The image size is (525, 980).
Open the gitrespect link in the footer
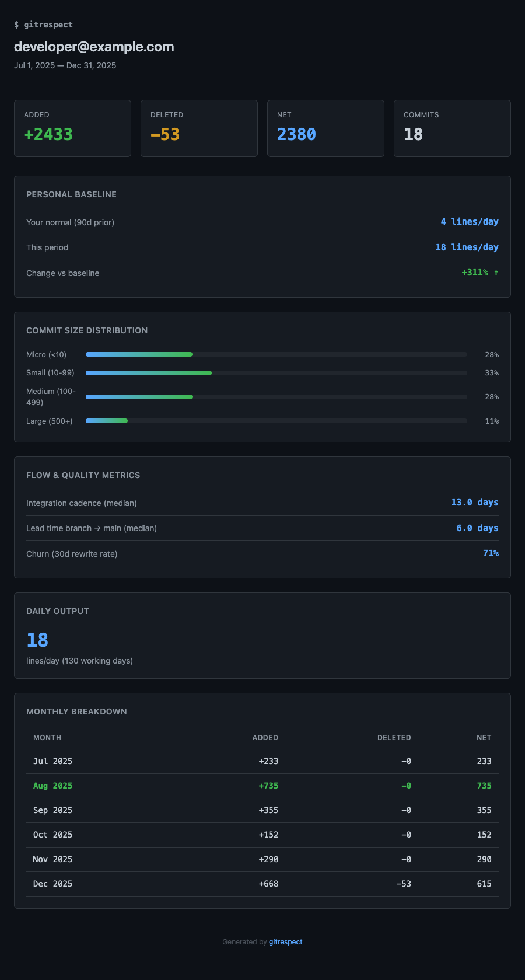click(x=285, y=941)
